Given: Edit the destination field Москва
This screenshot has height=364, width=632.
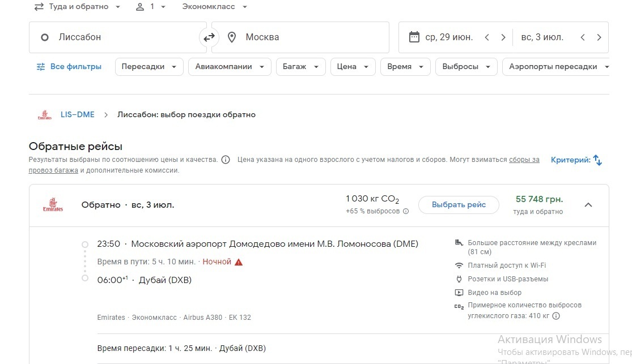Looking at the screenshot, I should (x=300, y=37).
